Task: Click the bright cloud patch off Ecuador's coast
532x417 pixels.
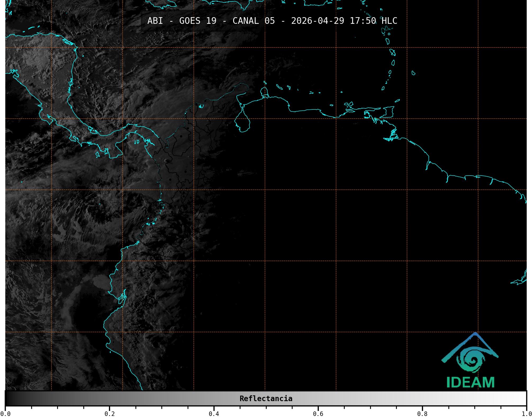Action: point(101,282)
